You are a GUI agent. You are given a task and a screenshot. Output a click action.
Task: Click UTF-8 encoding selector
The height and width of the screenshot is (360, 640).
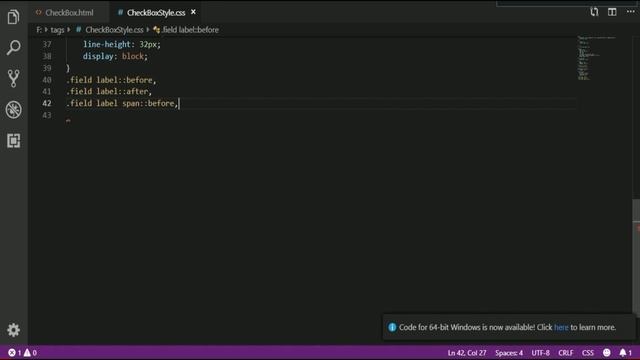[540, 353]
